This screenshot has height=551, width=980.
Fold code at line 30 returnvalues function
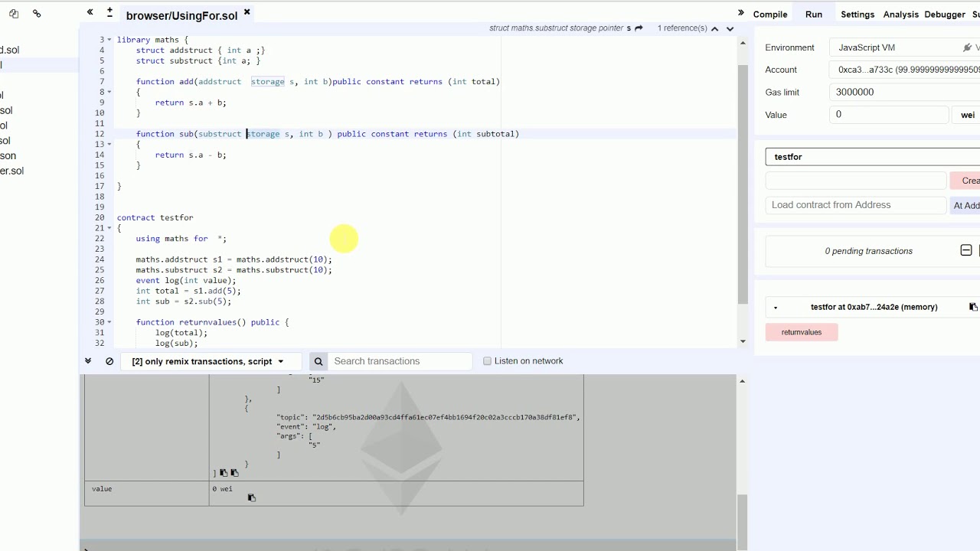109,322
